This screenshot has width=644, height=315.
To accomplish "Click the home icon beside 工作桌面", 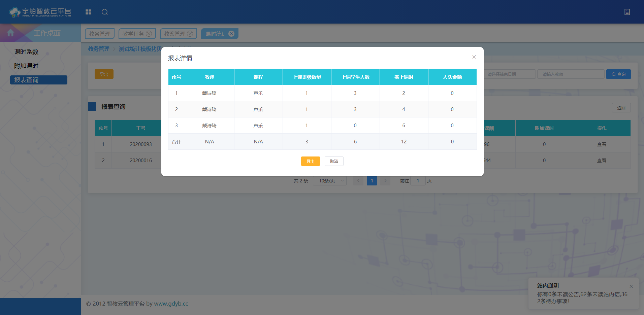I will 10,33.
